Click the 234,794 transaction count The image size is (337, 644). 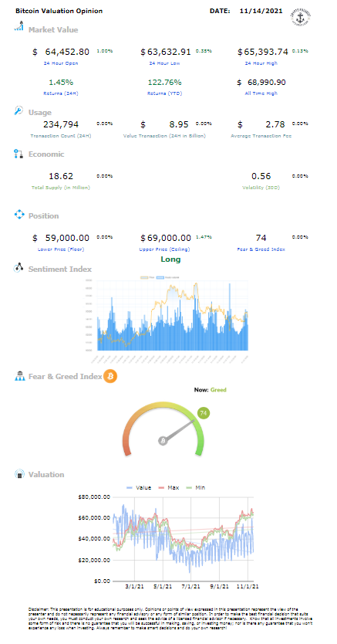click(61, 124)
